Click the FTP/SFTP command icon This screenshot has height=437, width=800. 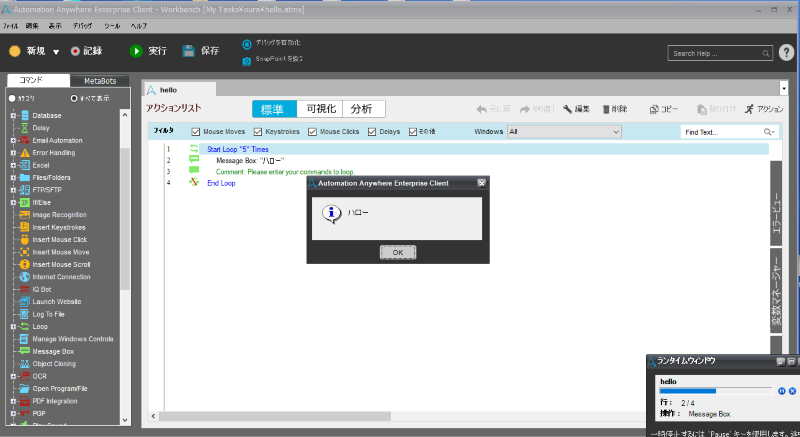click(x=24, y=190)
